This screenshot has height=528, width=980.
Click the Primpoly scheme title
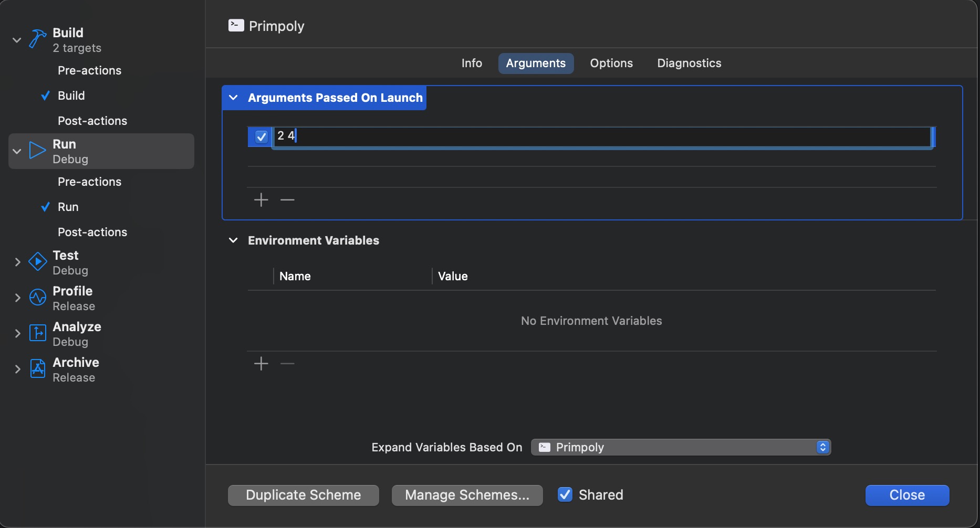(x=276, y=26)
